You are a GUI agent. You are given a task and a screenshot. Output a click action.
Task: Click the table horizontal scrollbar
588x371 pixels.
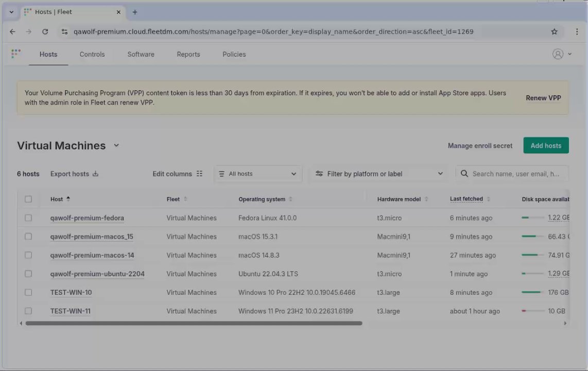(x=194, y=323)
